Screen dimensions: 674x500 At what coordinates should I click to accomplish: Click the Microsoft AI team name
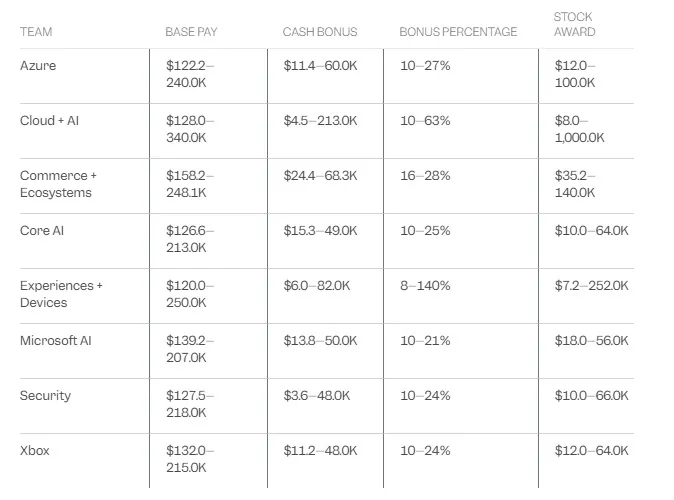[55, 341]
